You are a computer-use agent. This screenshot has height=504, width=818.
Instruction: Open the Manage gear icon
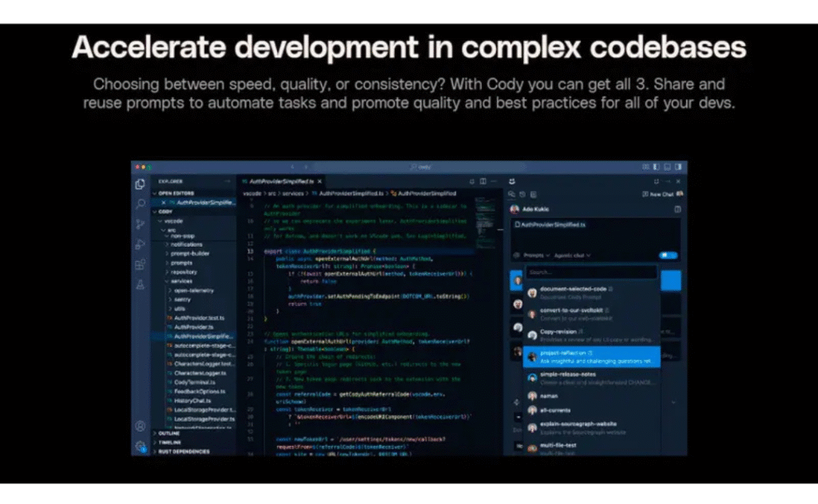140,446
